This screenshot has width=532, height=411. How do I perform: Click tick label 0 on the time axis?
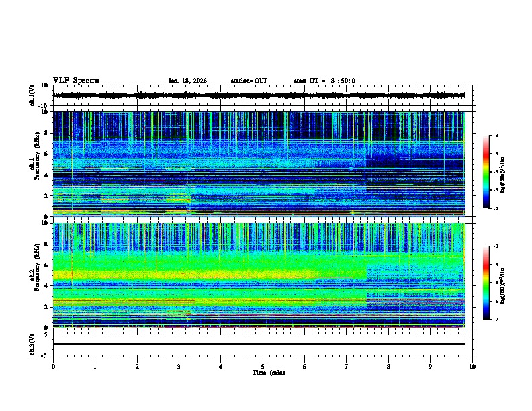53,367
